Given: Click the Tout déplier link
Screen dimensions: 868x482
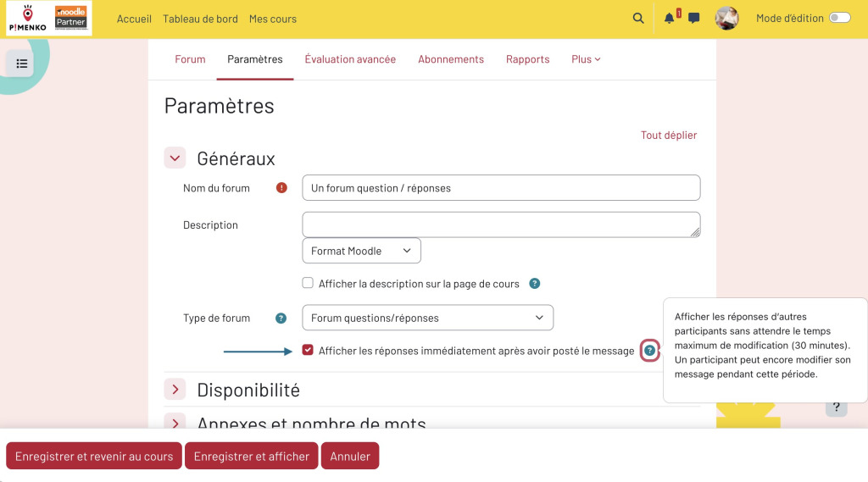Looking at the screenshot, I should [669, 135].
